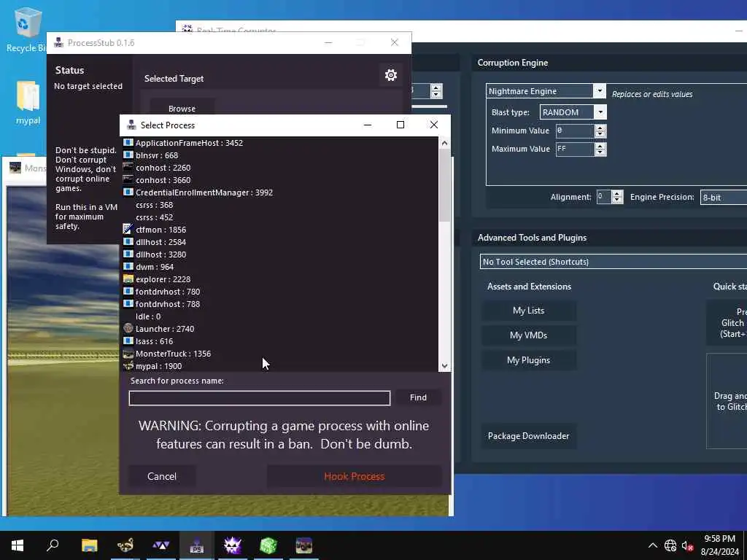
Task: Open taskbar search magnifier
Action: click(x=53, y=545)
